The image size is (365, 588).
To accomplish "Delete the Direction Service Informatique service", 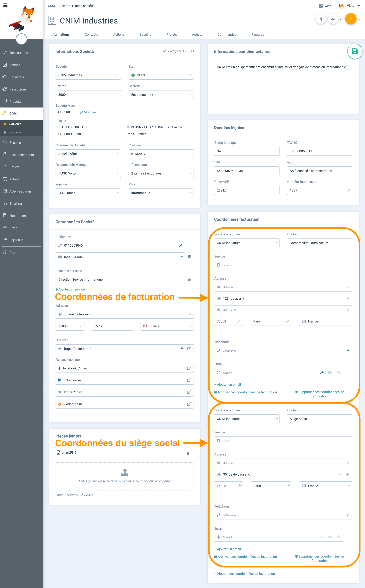I will (x=189, y=279).
